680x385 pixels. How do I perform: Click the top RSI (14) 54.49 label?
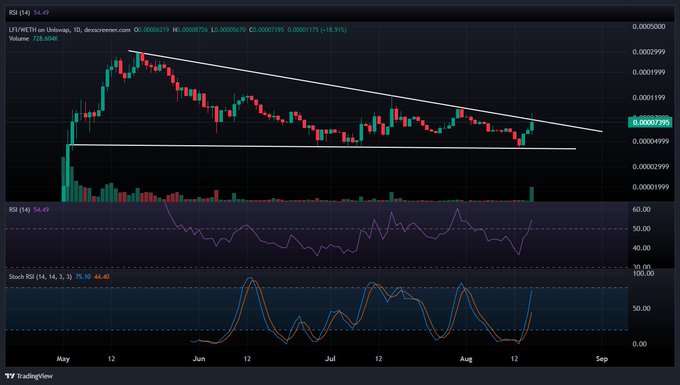point(29,13)
